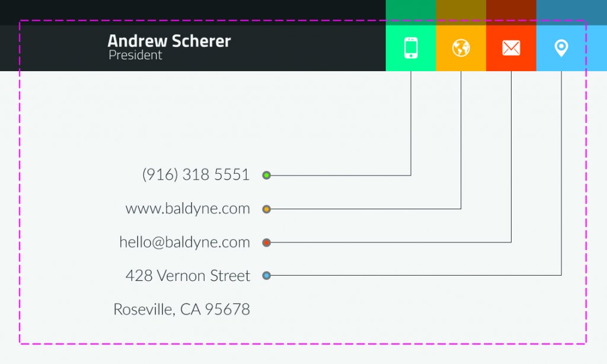Select the Roseville, CA 95678 line
607x364 pixels.
pyautogui.click(x=181, y=309)
